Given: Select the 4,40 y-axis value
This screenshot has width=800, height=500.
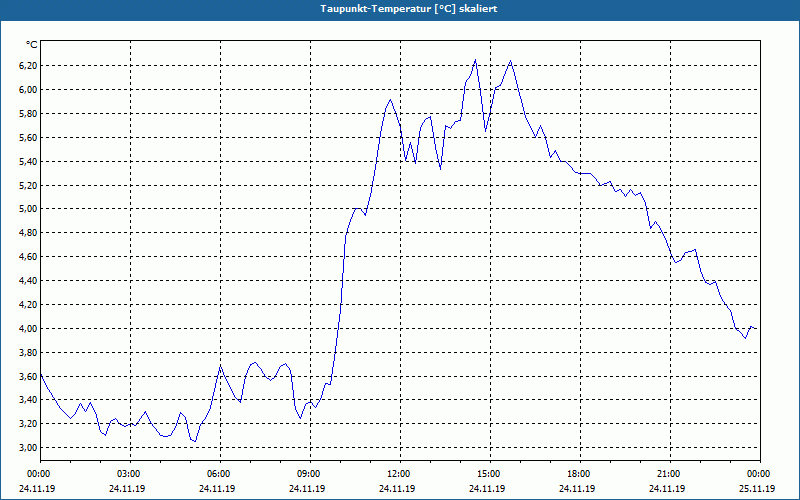Looking at the screenshot, I should pyautogui.click(x=28, y=281).
